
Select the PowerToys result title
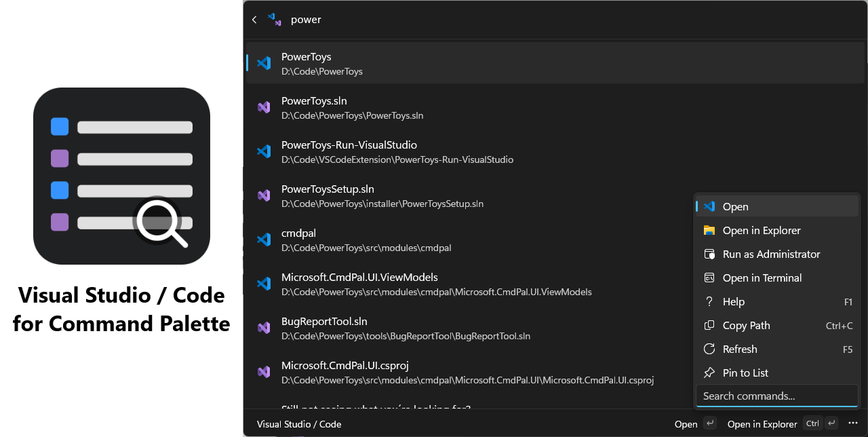[x=306, y=57]
